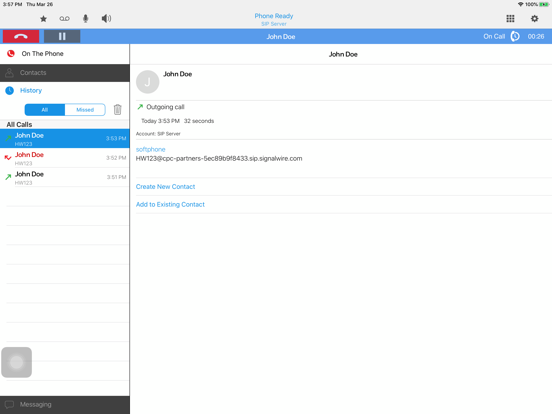Select missed John Doe call at 3:52 PM
The height and width of the screenshot is (414, 552).
[65, 158]
